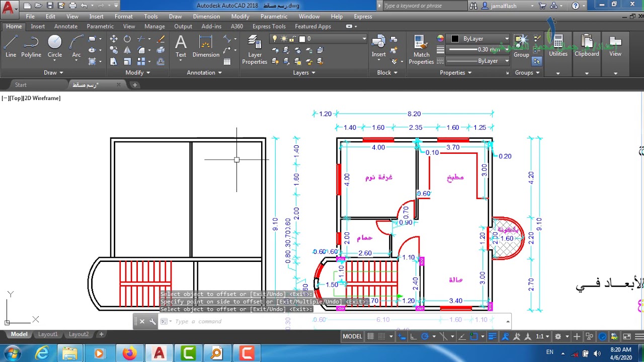Screen dimensions: 644x362
Task: Toggle object snap tracking in status bar
Action: point(462,336)
